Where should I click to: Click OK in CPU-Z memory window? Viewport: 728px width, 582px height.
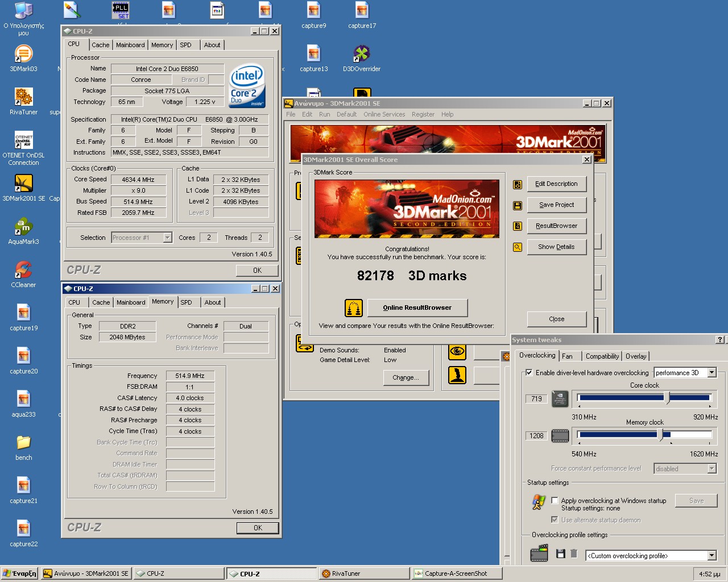point(258,528)
